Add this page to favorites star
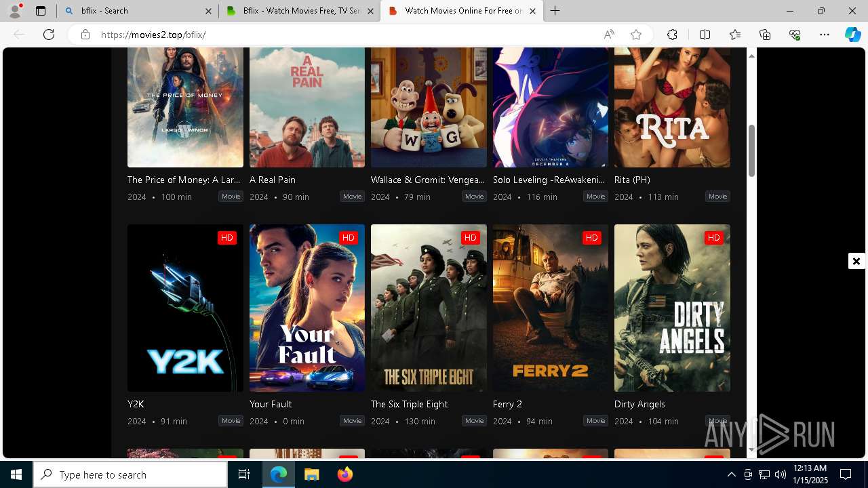868x488 pixels. pyautogui.click(x=636, y=35)
